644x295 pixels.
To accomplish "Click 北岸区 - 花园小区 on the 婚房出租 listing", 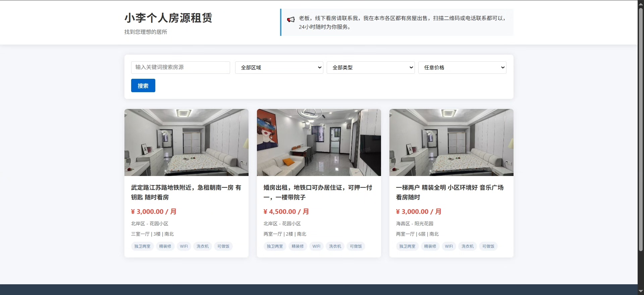I will (282, 224).
